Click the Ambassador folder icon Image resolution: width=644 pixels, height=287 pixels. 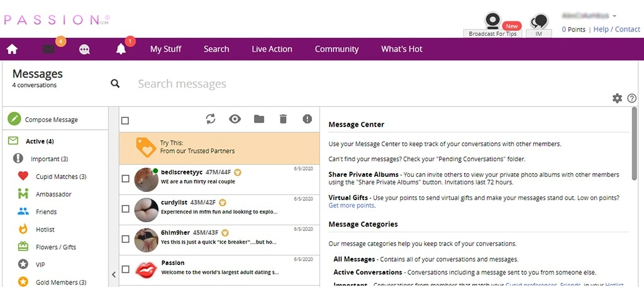[23, 194]
